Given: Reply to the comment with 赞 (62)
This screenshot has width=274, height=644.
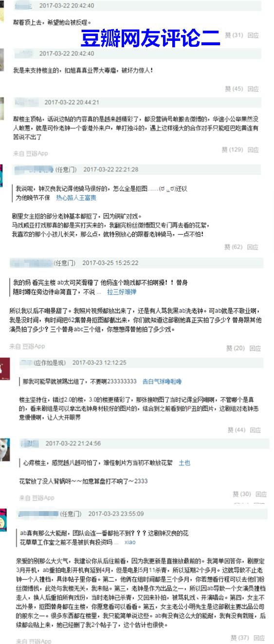Looking at the screenshot, I should [x=254, y=247].
